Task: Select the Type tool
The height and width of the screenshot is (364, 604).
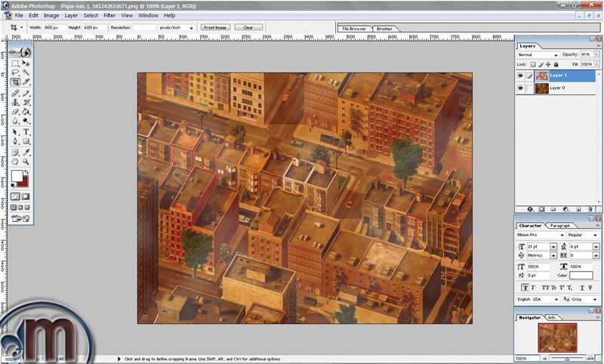Action: (x=26, y=132)
